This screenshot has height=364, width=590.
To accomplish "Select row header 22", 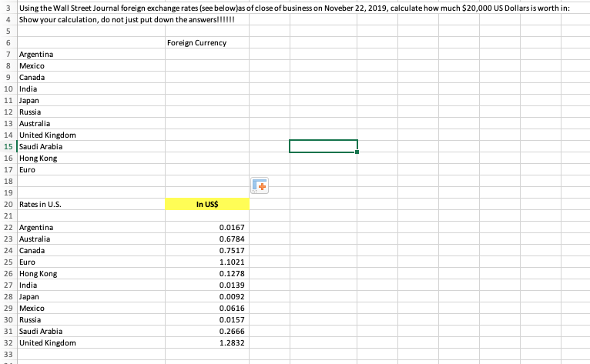I will pos(8,228).
